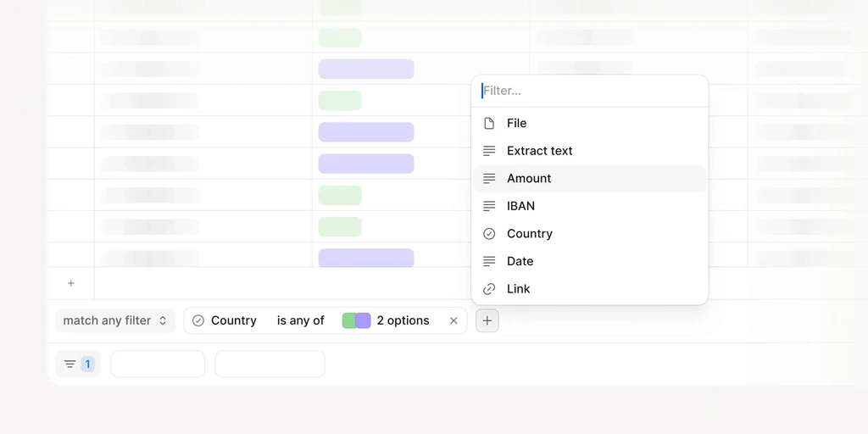
Task: Select Amount from the property dropdown
Action: (x=590, y=178)
